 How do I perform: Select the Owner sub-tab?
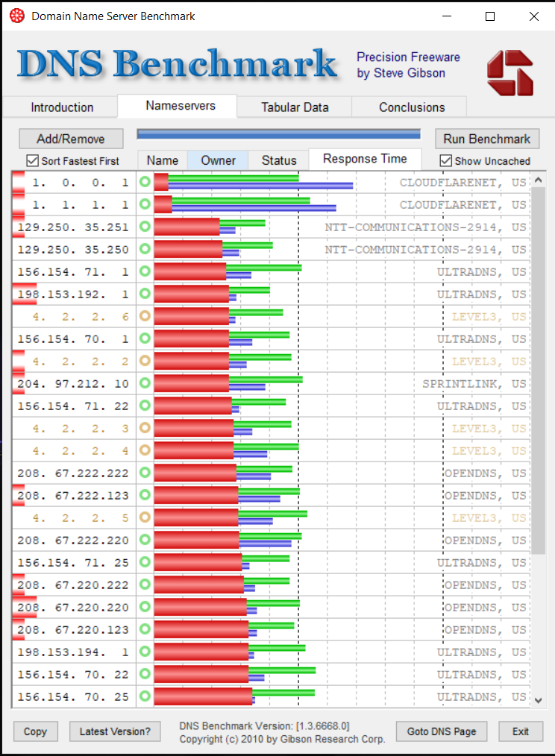(218, 160)
